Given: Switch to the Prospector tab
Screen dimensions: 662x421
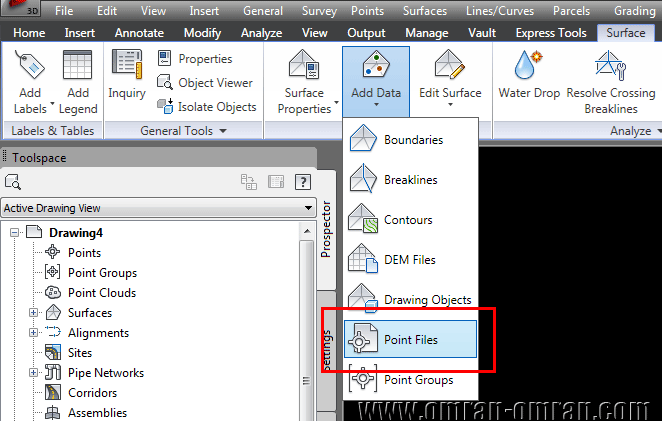Looking at the screenshot, I should [x=326, y=229].
